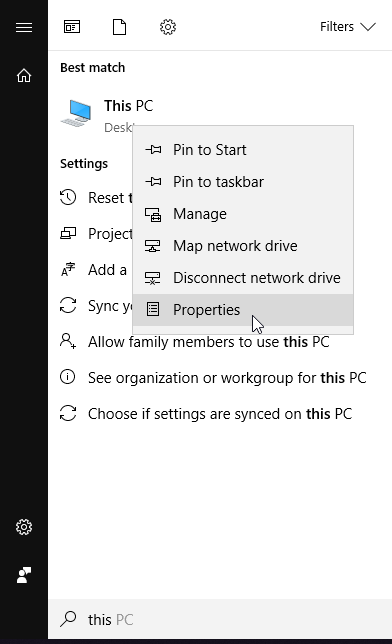
Task: Filter results by Settings gear icon
Action: (x=168, y=27)
